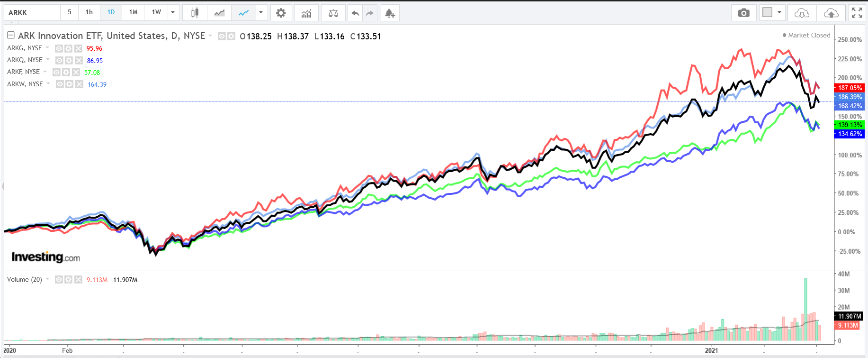The height and width of the screenshot is (358, 868).
Task: Open ARKQ, NYSE dropdown arrow
Action: (x=48, y=59)
